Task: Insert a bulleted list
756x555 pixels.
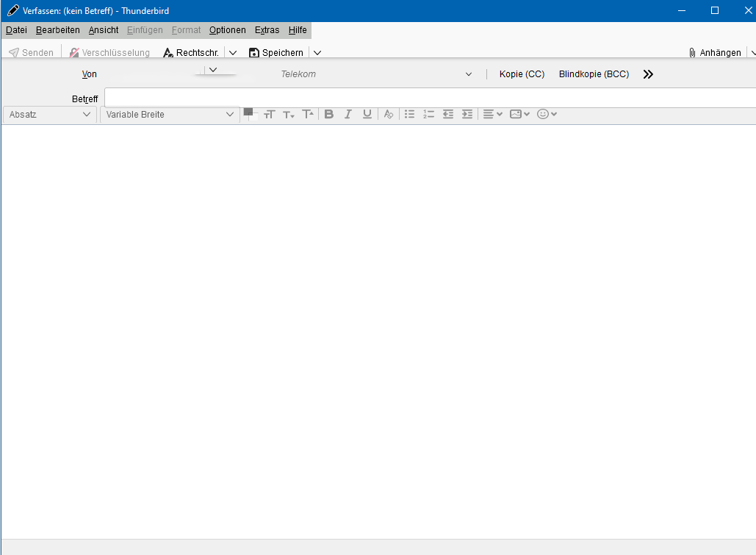Action: point(410,115)
